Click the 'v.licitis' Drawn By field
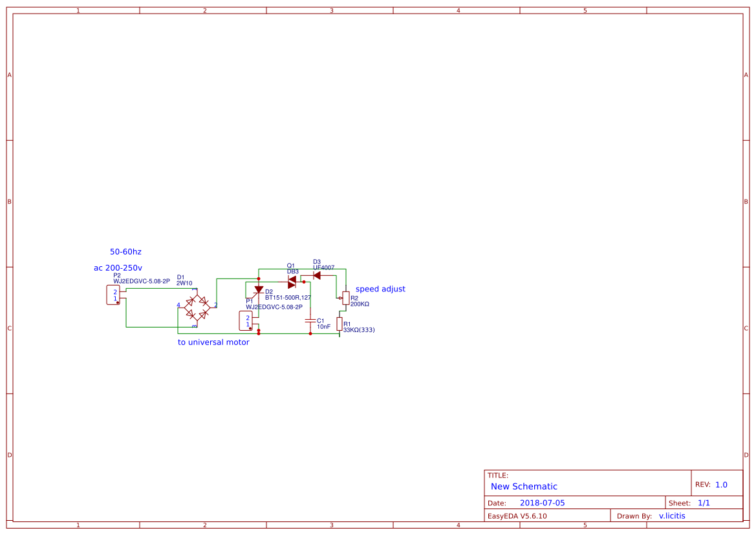 click(x=673, y=515)
